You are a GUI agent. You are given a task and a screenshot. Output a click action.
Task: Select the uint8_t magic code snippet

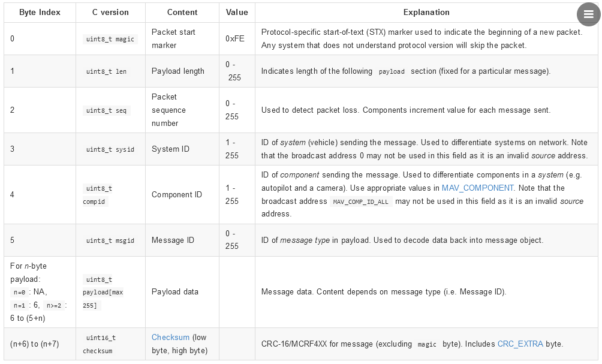110,38
